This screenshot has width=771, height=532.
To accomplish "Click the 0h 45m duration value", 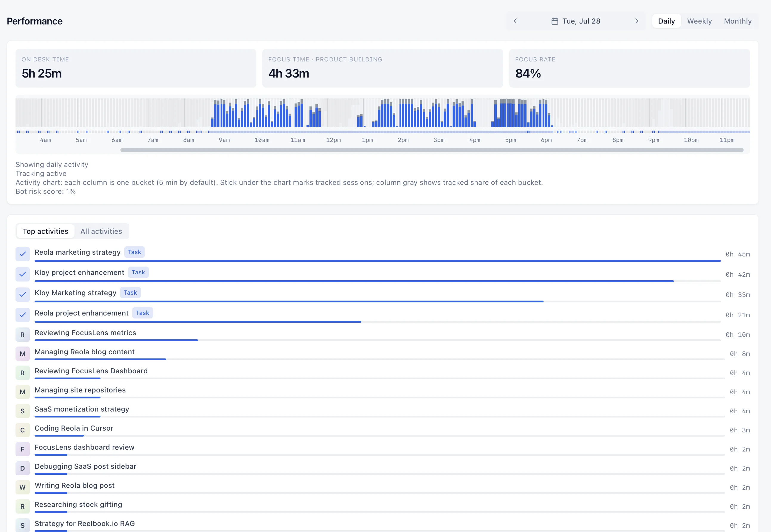I will click(x=738, y=254).
